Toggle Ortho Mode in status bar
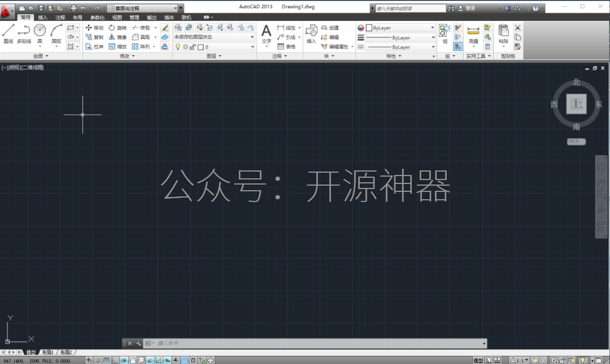This screenshot has width=610, height=364. pyautogui.click(x=115, y=360)
